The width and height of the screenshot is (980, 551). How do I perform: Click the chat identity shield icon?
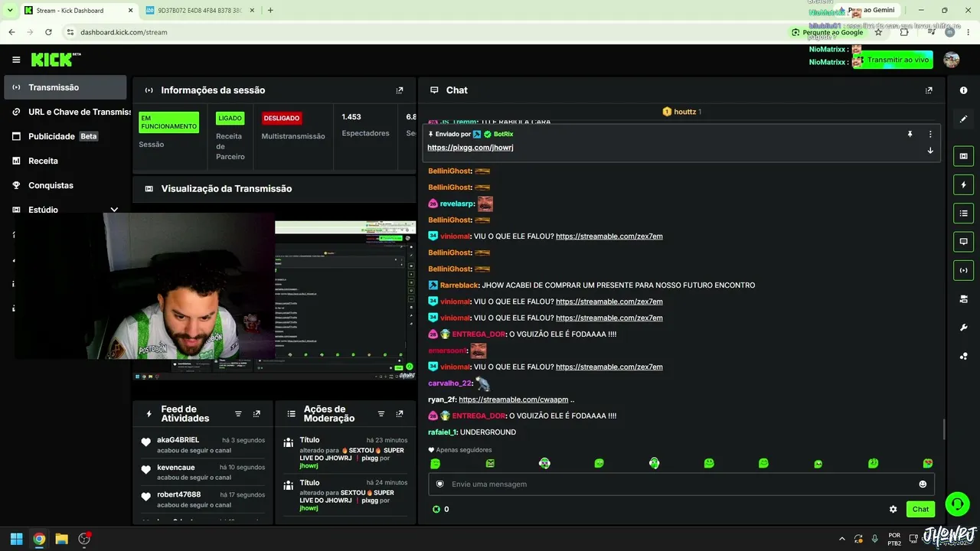click(x=439, y=484)
